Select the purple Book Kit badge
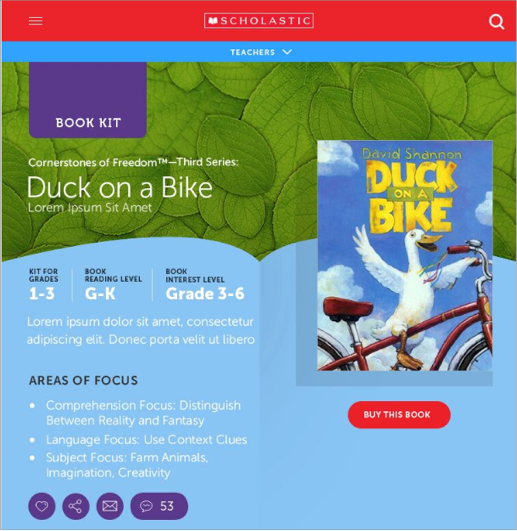Image resolution: width=517 pixels, height=531 pixels. pyautogui.click(x=88, y=100)
